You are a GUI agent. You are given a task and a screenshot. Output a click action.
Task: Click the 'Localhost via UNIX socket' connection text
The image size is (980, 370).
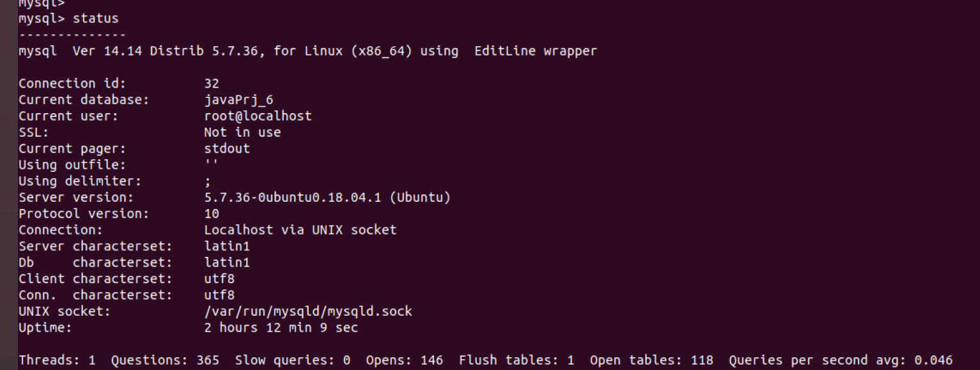pos(300,230)
